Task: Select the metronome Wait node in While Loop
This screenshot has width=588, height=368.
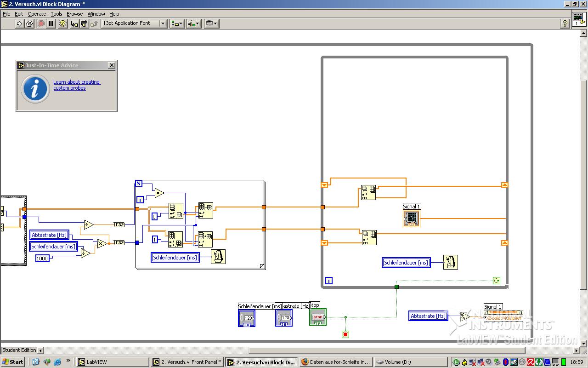Action: [451, 262]
